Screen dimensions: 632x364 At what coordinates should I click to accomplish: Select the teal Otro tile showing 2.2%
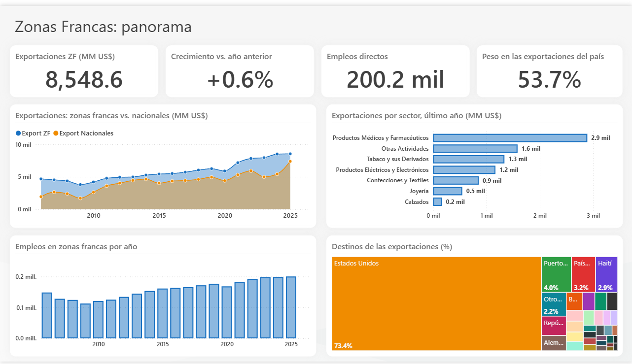click(x=554, y=304)
